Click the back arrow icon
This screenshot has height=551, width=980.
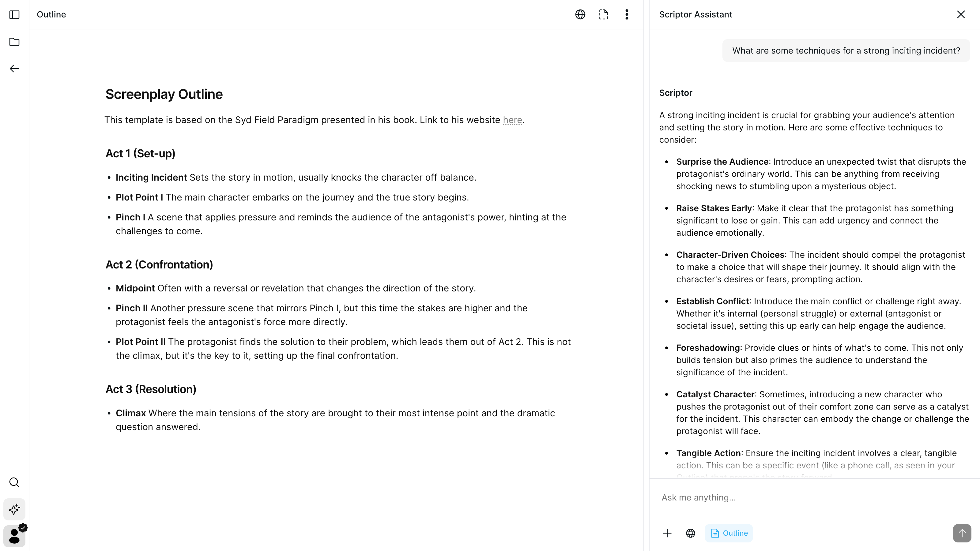14,69
